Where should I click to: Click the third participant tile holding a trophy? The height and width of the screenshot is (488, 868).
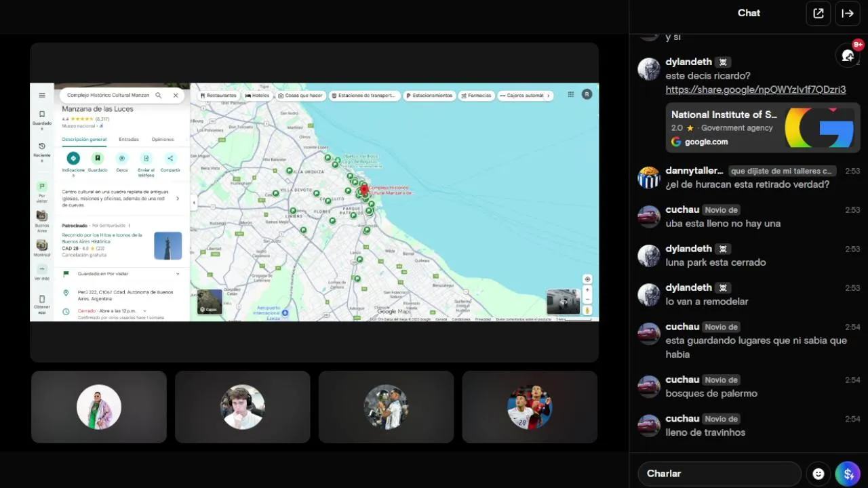pos(386,407)
